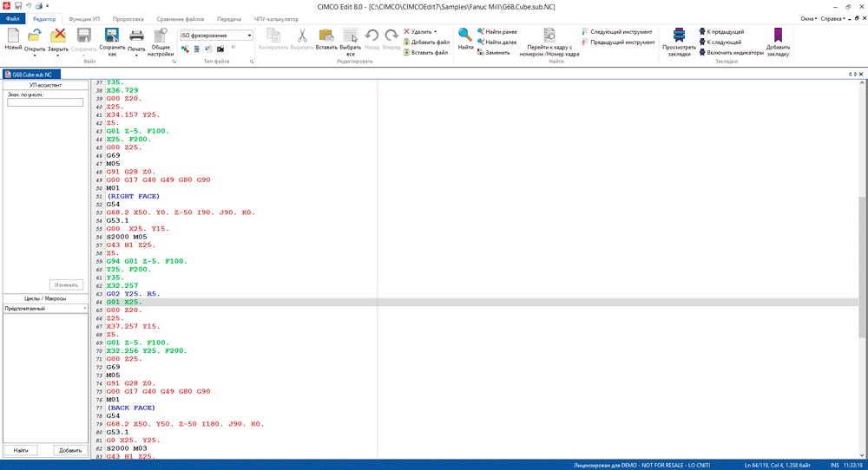Click line 63 G02 Y25. R5.

[x=133, y=294]
